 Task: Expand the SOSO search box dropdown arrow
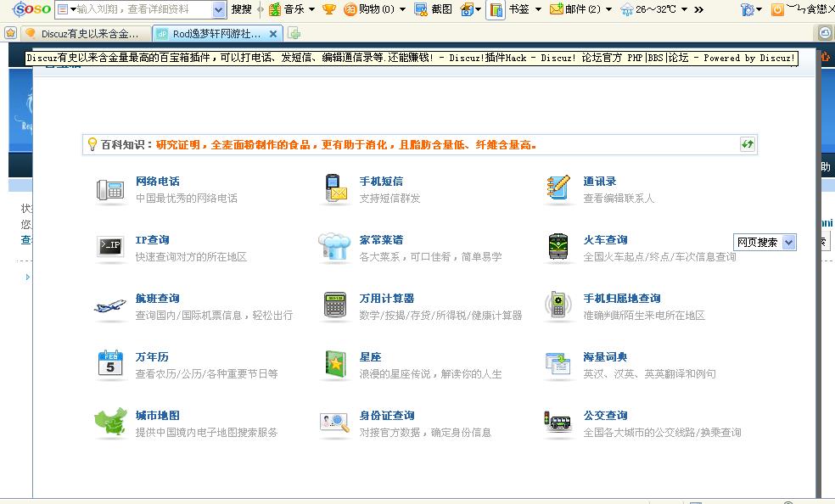218,9
